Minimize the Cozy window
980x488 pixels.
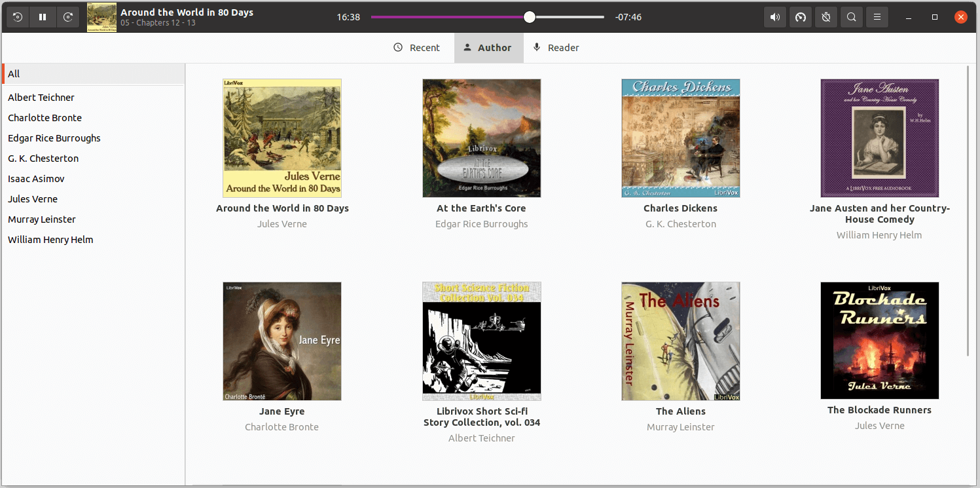[909, 17]
